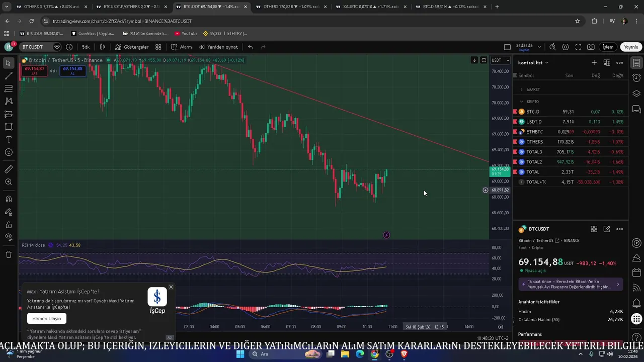Open the chats sidebar panel
Viewport: 644px width, 362px height.
(636, 109)
